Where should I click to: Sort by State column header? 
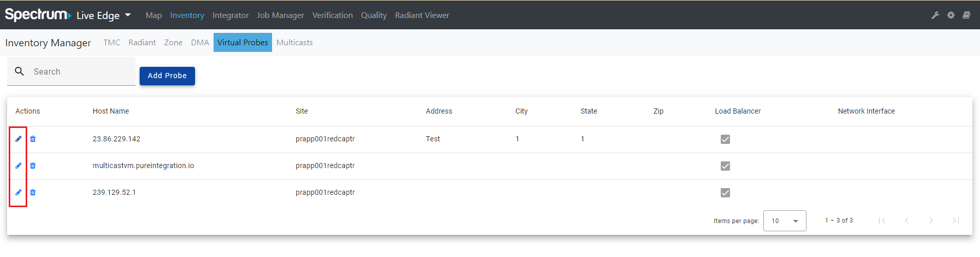coord(589,111)
